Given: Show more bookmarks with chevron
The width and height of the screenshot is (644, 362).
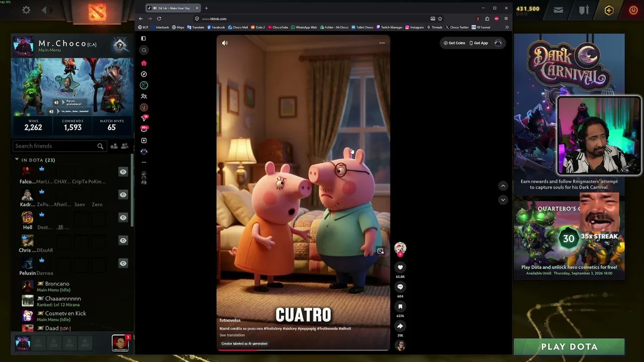Looking at the screenshot, I should click(507, 27).
